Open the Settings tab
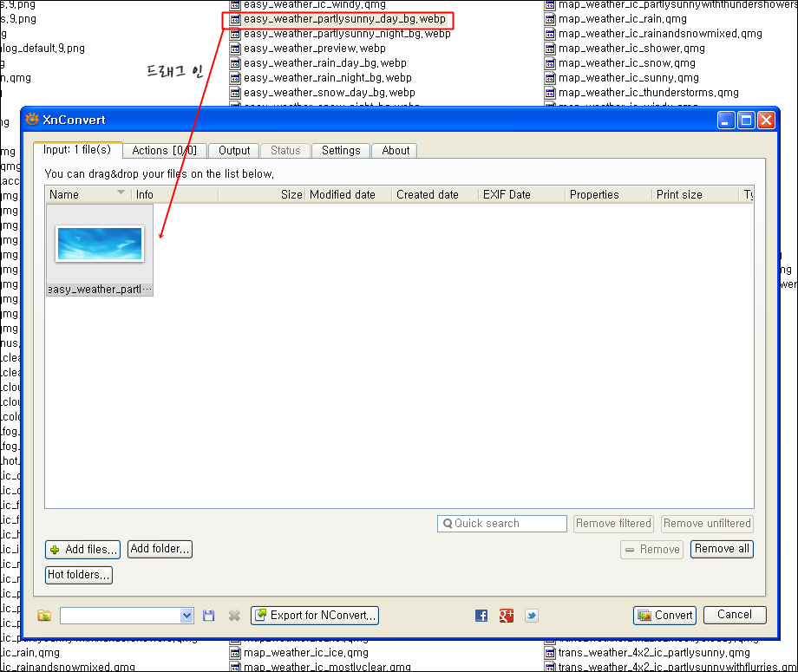This screenshot has height=672, width=798. [x=341, y=151]
